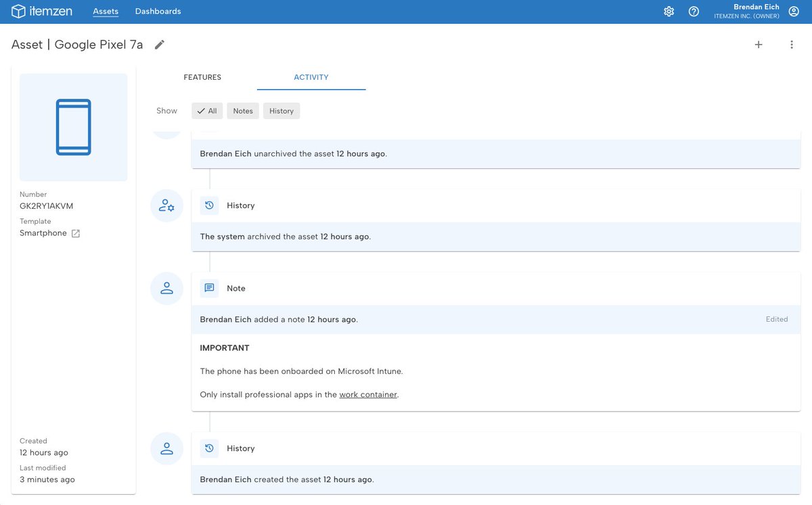Open the help question mark icon
This screenshot has width=812, height=505.
click(x=694, y=11)
